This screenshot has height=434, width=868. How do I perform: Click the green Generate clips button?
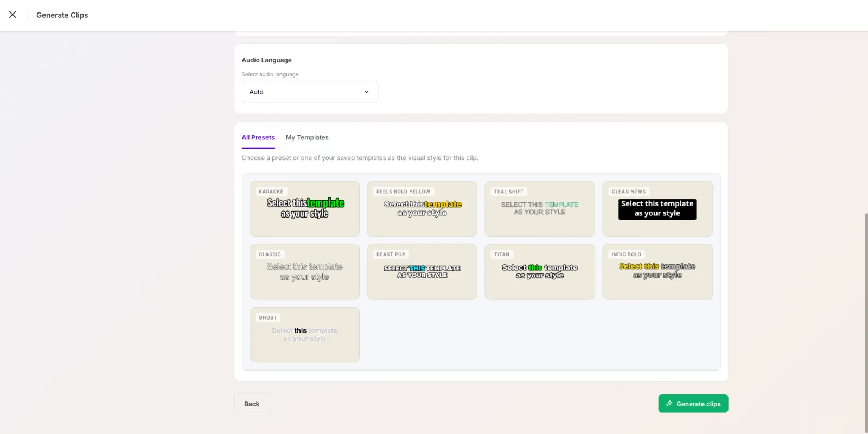[x=693, y=404]
